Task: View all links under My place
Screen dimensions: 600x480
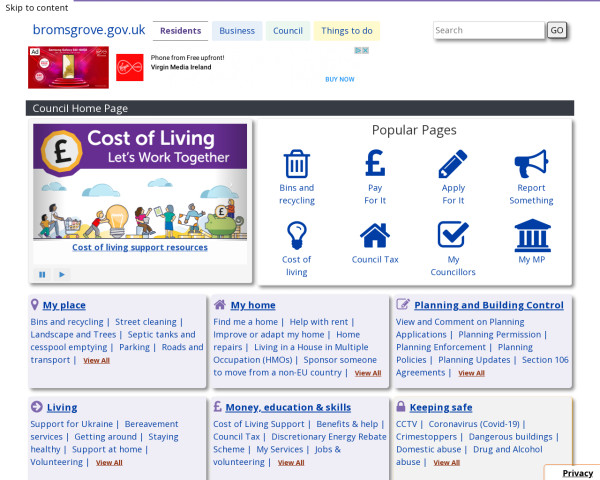Action: (97, 361)
